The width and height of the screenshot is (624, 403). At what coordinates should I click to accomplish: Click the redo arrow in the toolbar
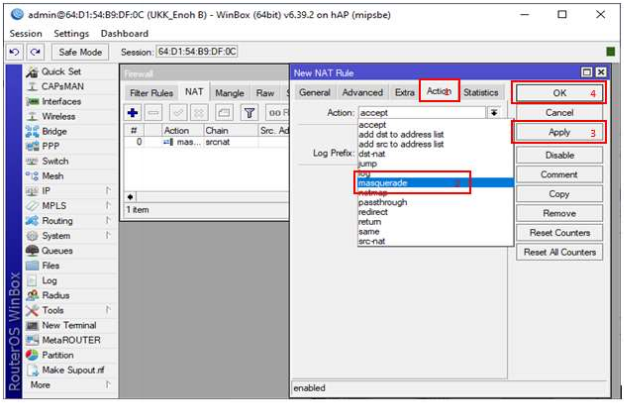tap(35, 52)
